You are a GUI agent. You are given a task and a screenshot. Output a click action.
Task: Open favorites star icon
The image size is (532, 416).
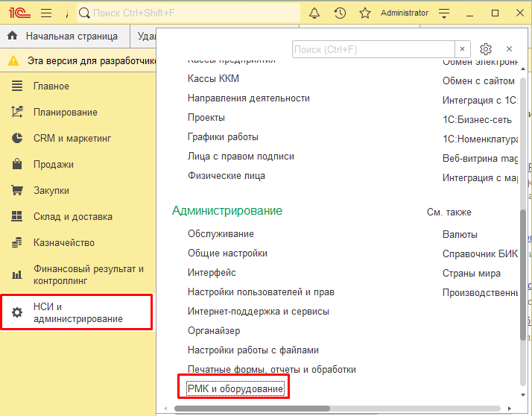tap(365, 13)
